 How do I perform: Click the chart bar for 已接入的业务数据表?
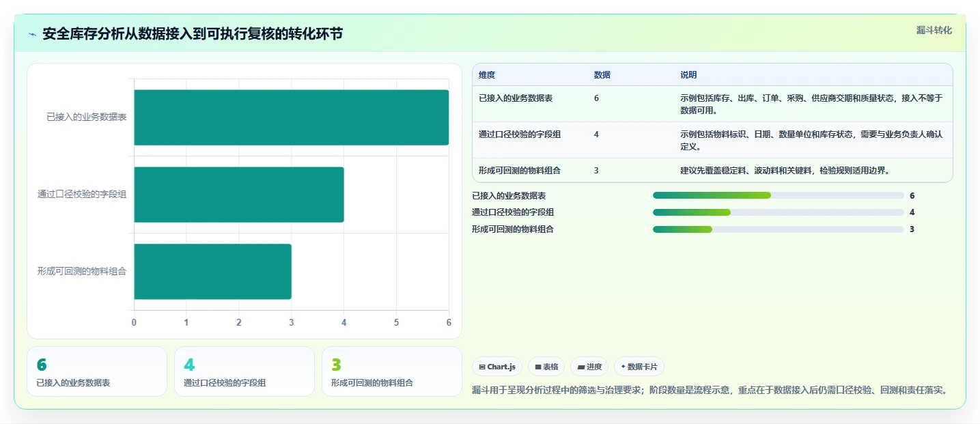291,117
